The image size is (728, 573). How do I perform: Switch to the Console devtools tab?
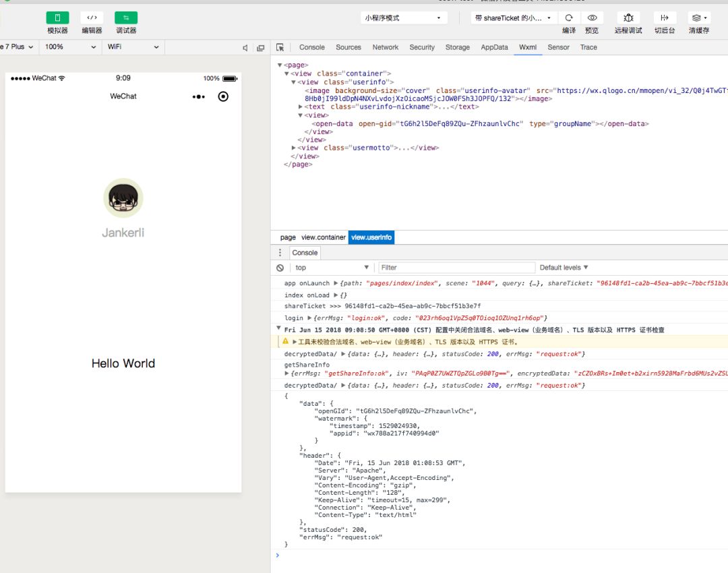[312, 47]
